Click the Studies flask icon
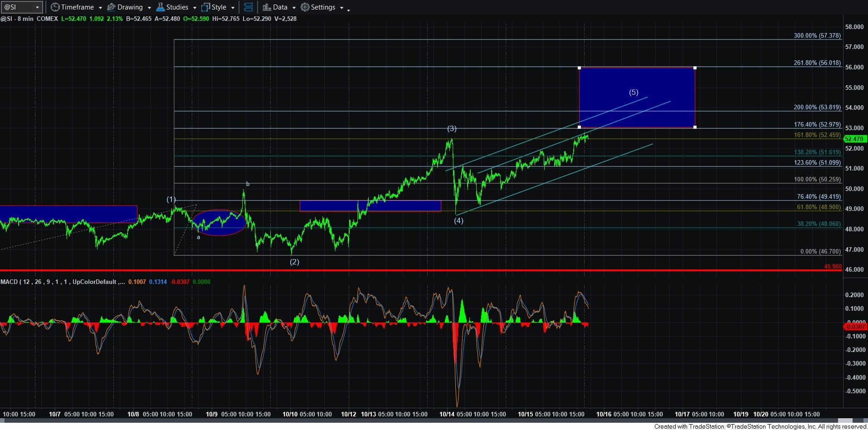This screenshot has height=430, width=868. (x=160, y=7)
